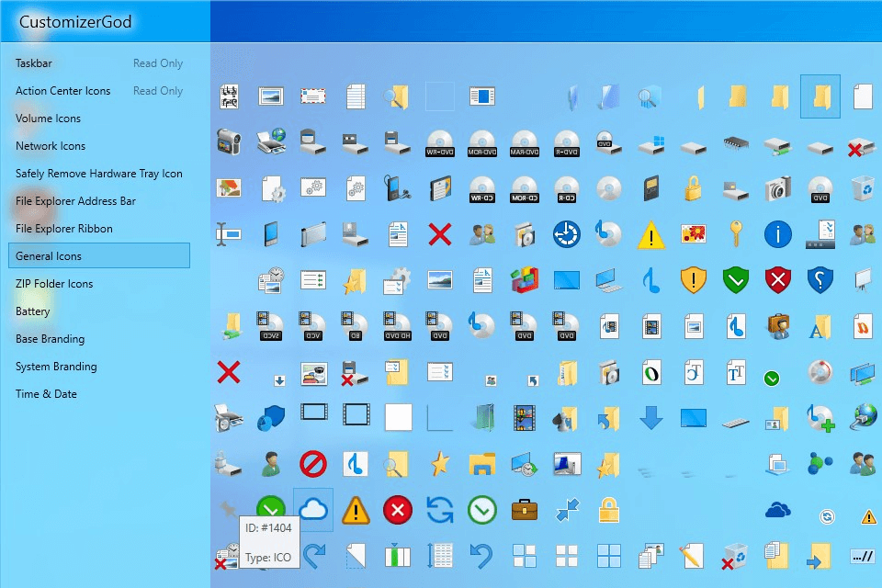Select the green checkmark shield icon
The width and height of the screenshot is (882, 588).
click(x=736, y=280)
